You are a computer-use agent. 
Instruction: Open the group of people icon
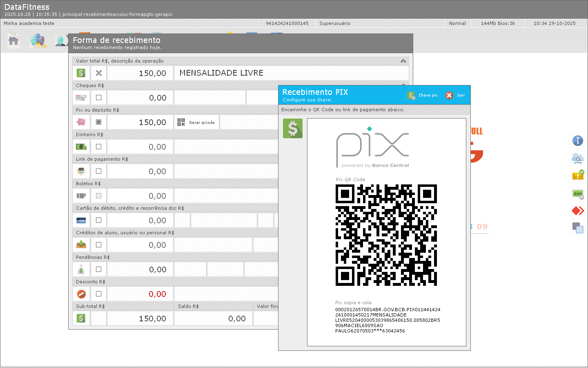click(38, 40)
